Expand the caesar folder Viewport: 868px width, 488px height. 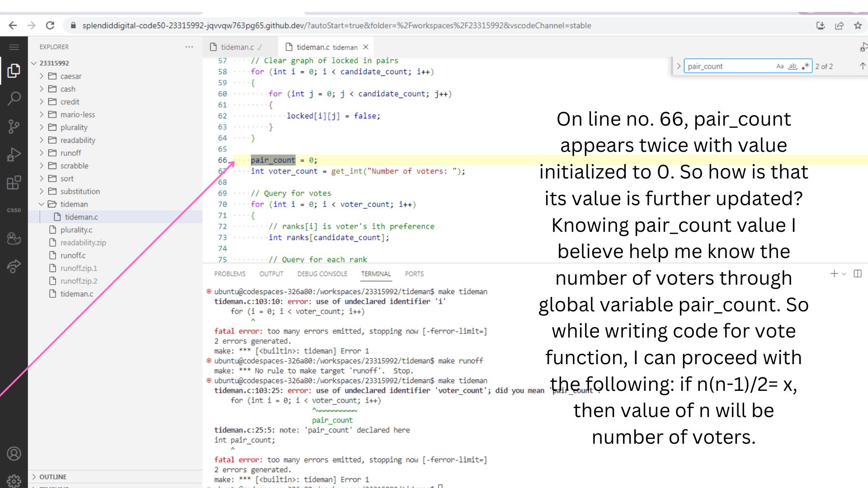point(42,76)
